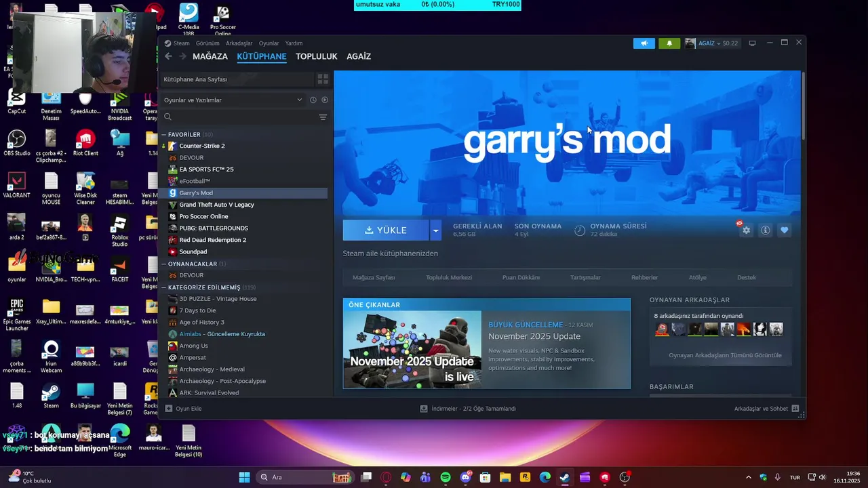The height and width of the screenshot is (488, 868).
Task: Open the Steam menu
Action: [x=181, y=43]
